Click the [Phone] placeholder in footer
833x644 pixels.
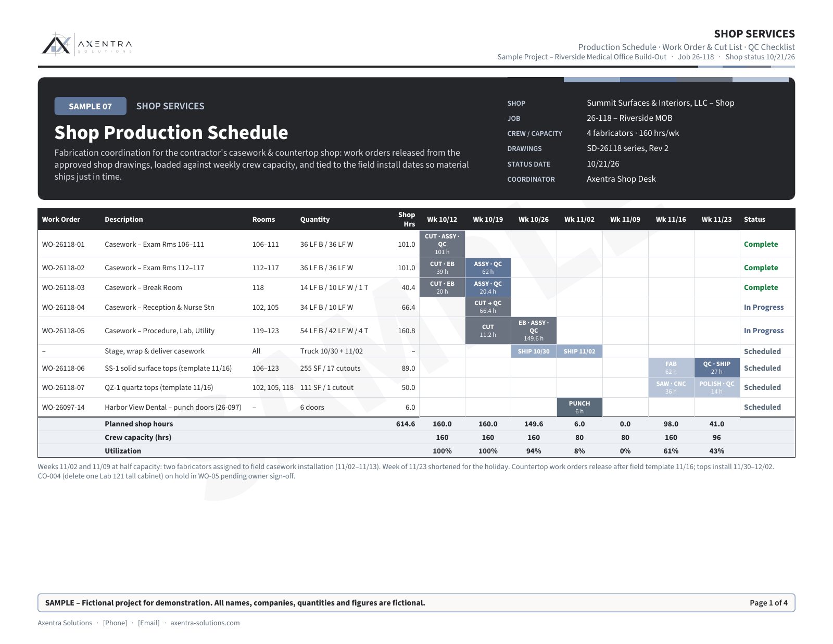tap(115, 623)
